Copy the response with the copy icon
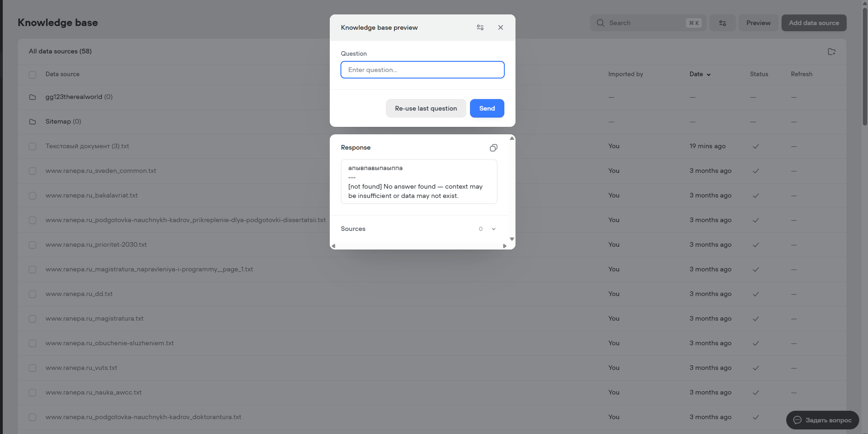Image resolution: width=868 pixels, height=434 pixels. [x=494, y=148]
